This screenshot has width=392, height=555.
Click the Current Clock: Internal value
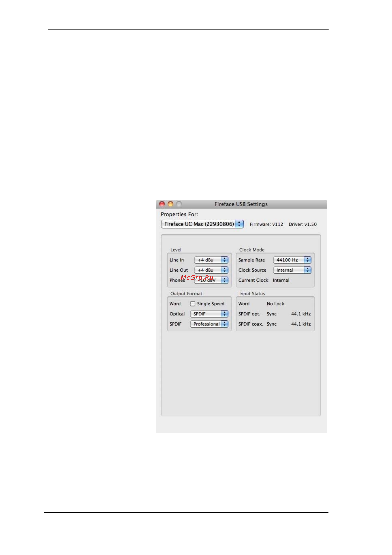[x=281, y=280]
